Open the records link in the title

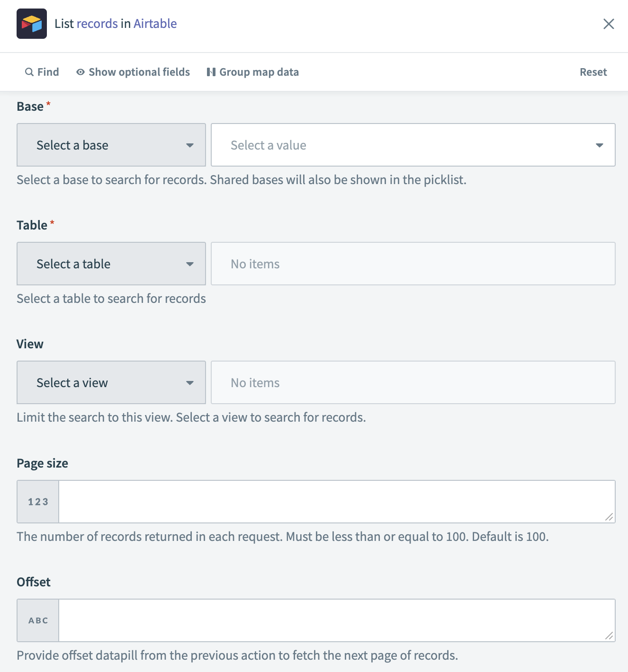point(97,24)
